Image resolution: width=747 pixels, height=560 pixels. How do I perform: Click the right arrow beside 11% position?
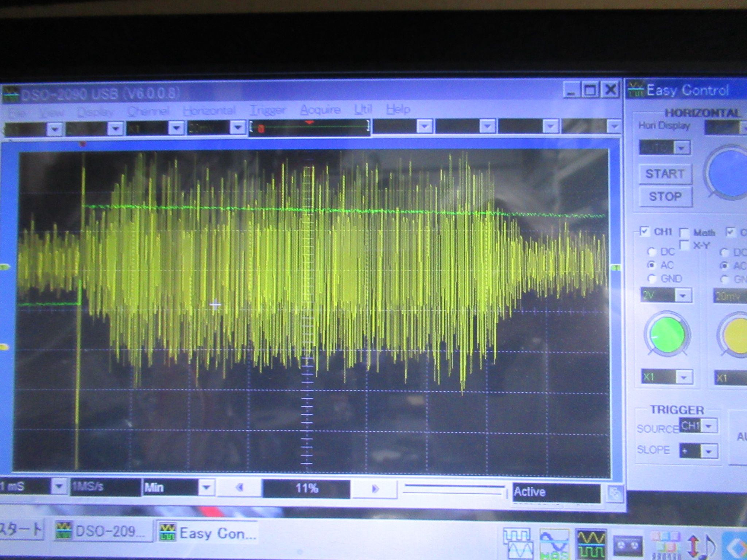click(x=375, y=489)
